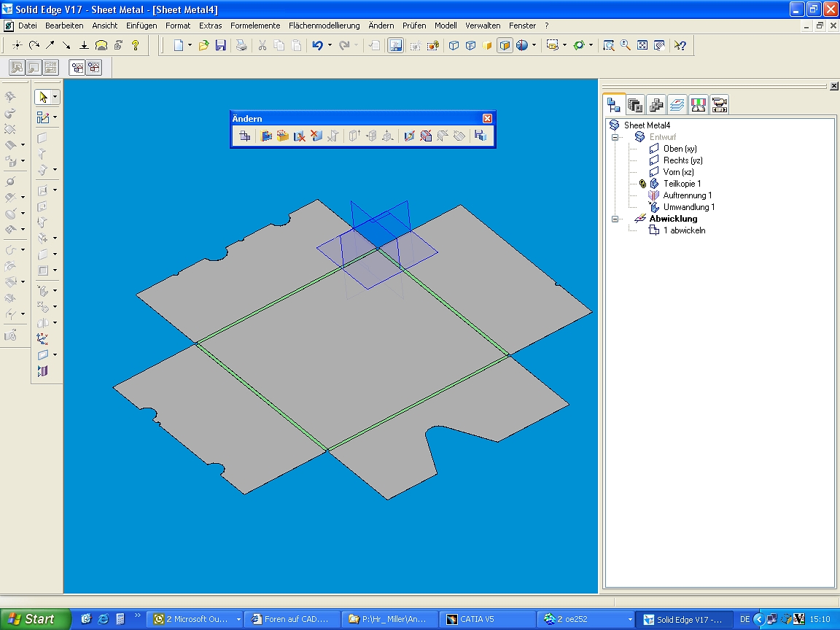Choose the Select arrow tool

point(43,97)
